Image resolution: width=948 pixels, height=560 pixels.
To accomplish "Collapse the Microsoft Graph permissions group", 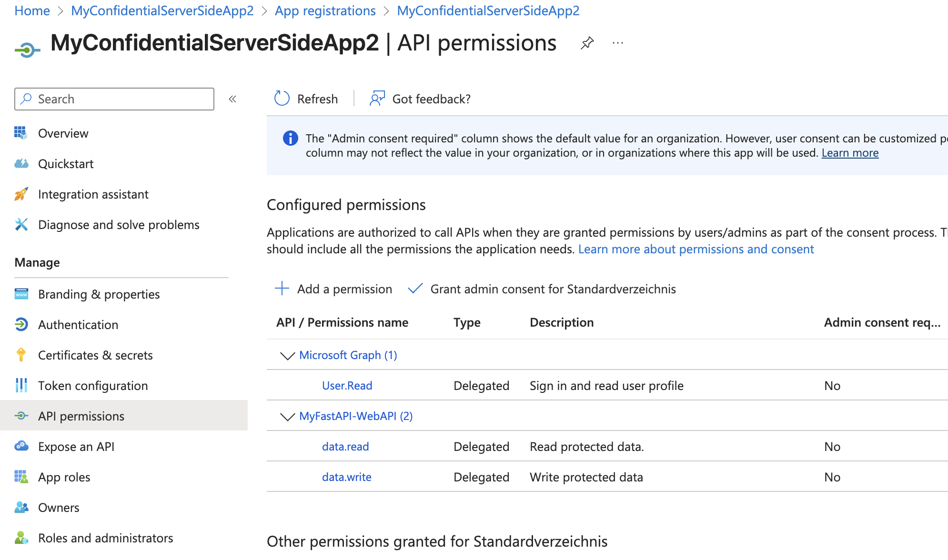I will point(287,356).
